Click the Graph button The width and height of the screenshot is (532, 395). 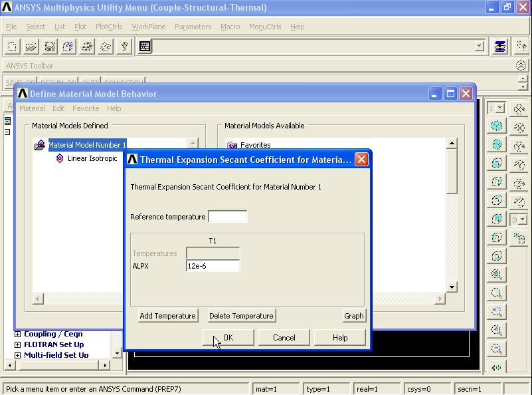[354, 316]
